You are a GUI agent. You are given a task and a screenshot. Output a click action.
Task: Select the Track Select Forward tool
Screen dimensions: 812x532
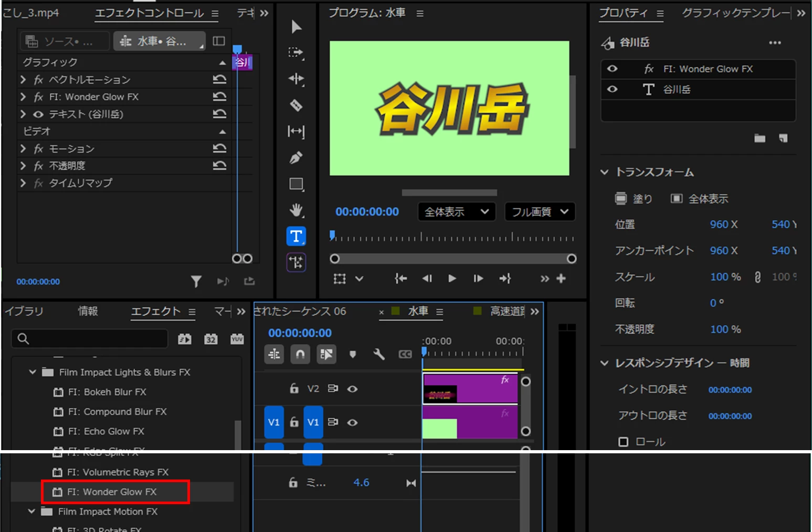pos(297,52)
